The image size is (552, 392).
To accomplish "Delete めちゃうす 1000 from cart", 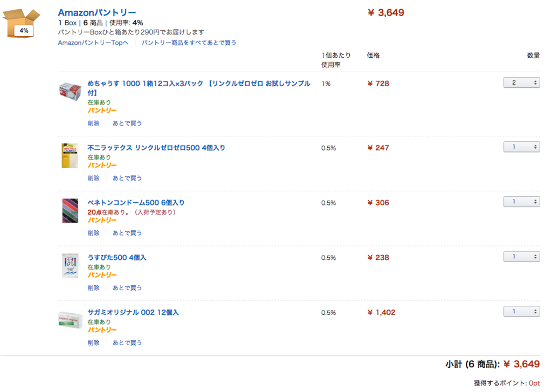I will pos(93,123).
